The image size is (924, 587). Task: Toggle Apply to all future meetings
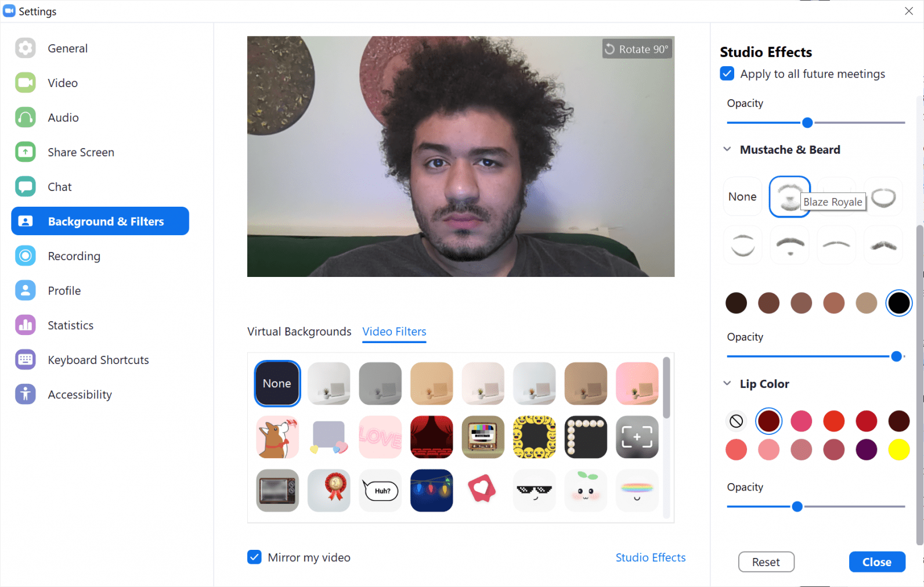click(727, 74)
